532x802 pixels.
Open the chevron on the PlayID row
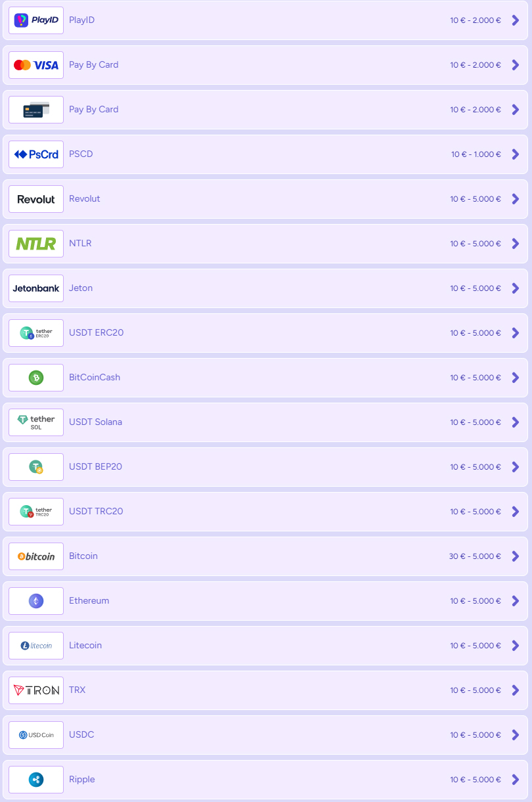[x=516, y=20]
